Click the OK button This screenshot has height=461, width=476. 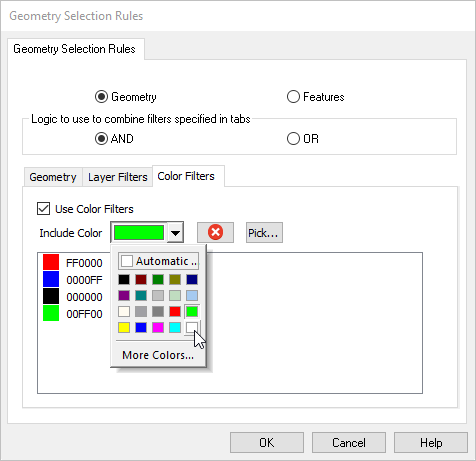pos(267,443)
